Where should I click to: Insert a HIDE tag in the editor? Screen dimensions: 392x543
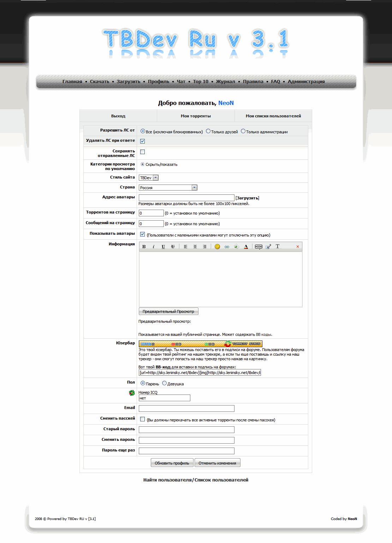coord(259,246)
